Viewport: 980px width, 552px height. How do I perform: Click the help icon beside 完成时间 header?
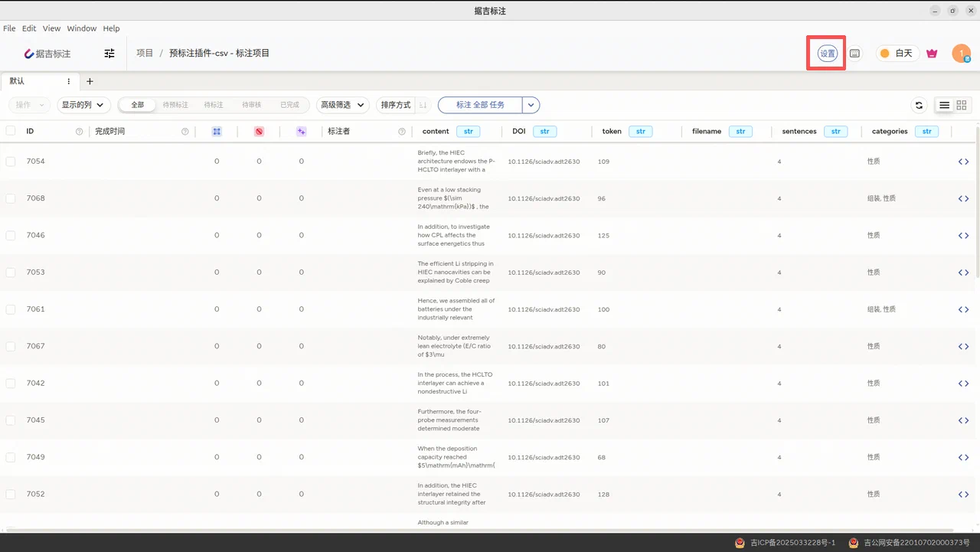[x=185, y=132]
